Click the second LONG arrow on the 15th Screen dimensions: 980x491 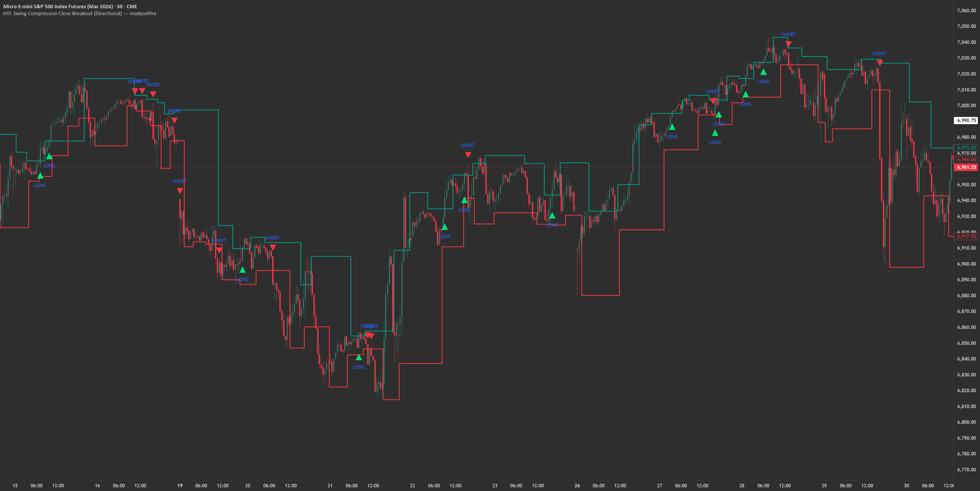(x=49, y=156)
